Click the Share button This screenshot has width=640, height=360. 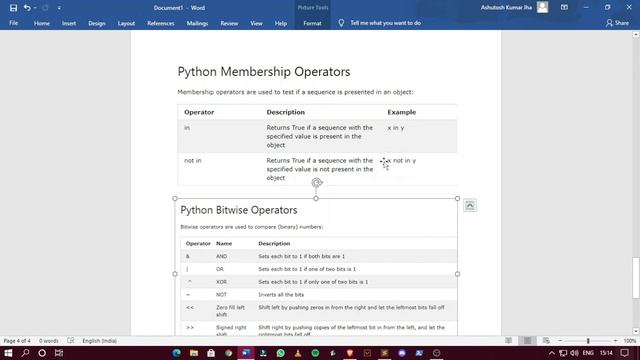pyautogui.click(x=617, y=23)
